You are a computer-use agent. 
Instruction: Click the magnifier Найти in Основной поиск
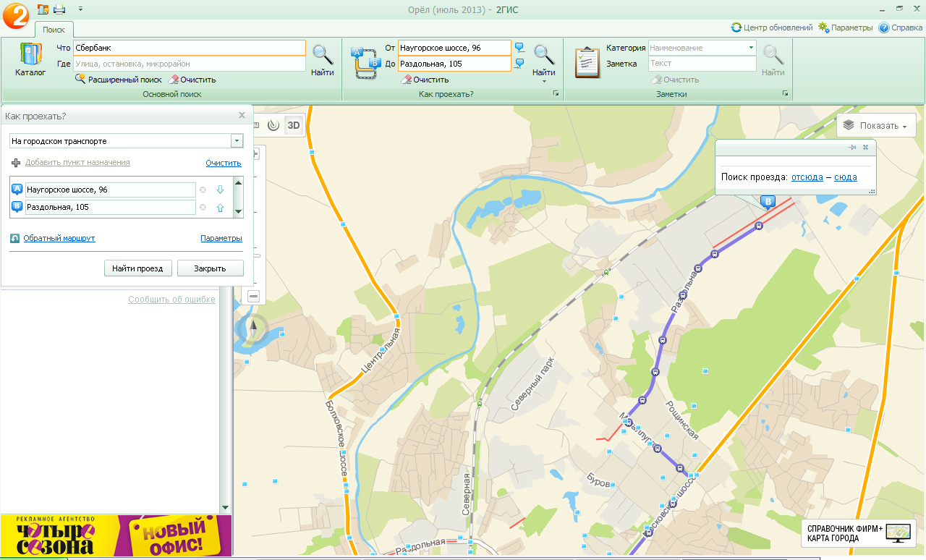coord(323,60)
